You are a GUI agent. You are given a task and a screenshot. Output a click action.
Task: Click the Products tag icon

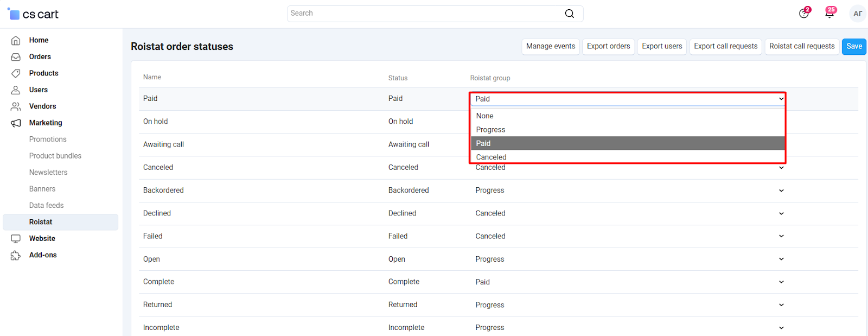coord(16,73)
